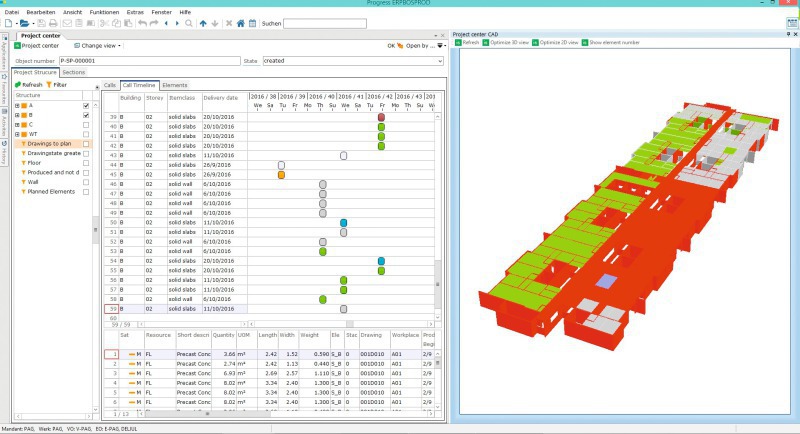Open the Extras menu
800x434 pixels.
pyautogui.click(x=135, y=12)
